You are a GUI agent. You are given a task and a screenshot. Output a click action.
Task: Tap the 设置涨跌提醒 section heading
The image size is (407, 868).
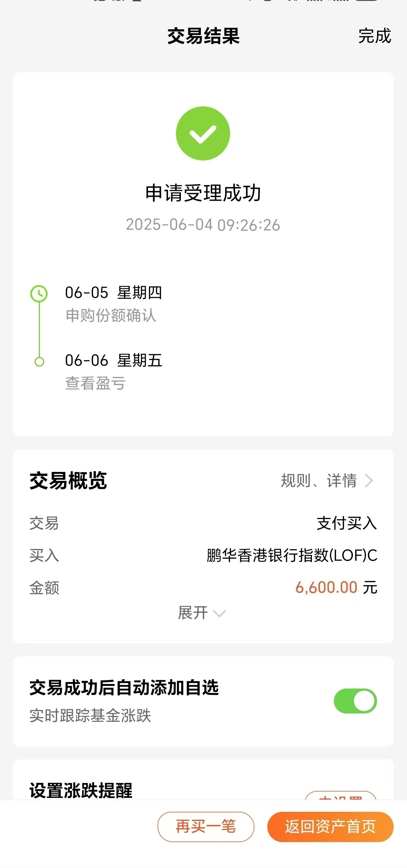[x=81, y=790]
